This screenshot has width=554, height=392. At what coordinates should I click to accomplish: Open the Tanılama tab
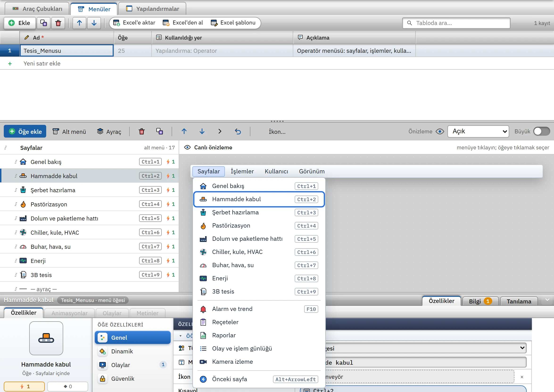tap(519, 301)
